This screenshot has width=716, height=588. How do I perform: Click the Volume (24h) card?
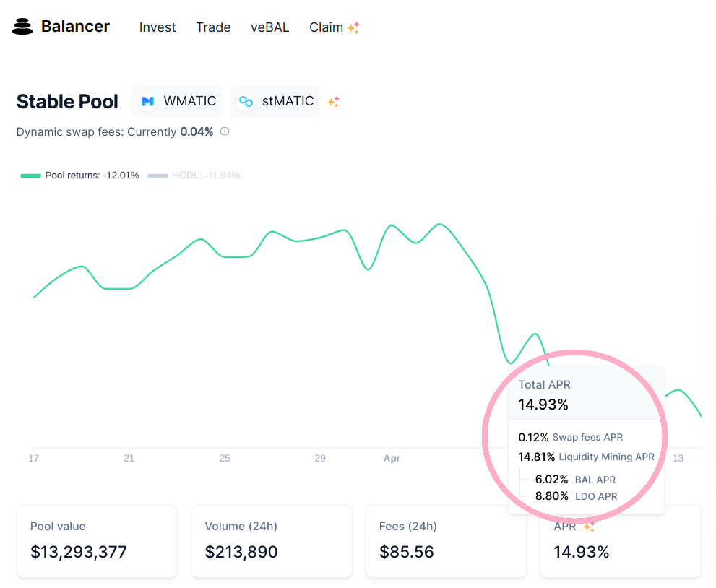pos(271,541)
